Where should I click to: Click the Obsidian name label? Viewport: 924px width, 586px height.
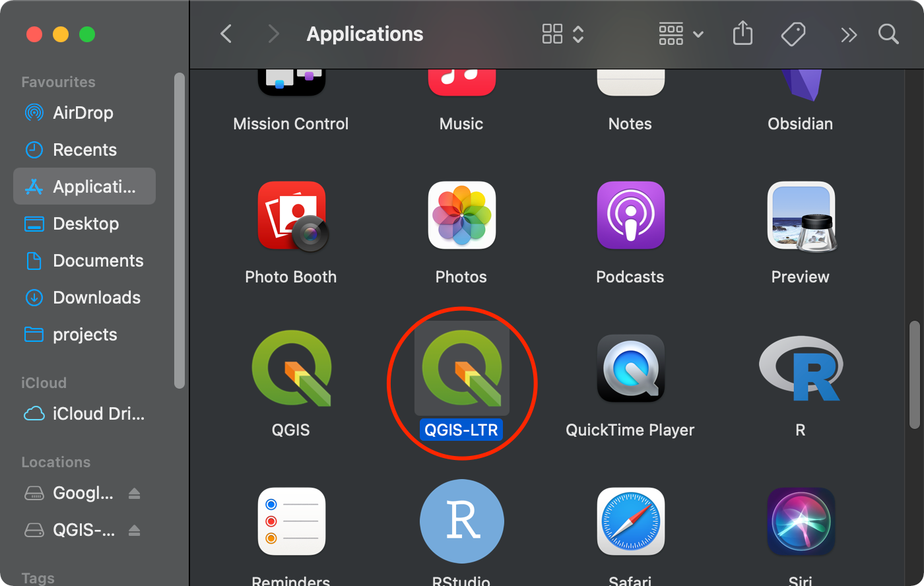(801, 124)
